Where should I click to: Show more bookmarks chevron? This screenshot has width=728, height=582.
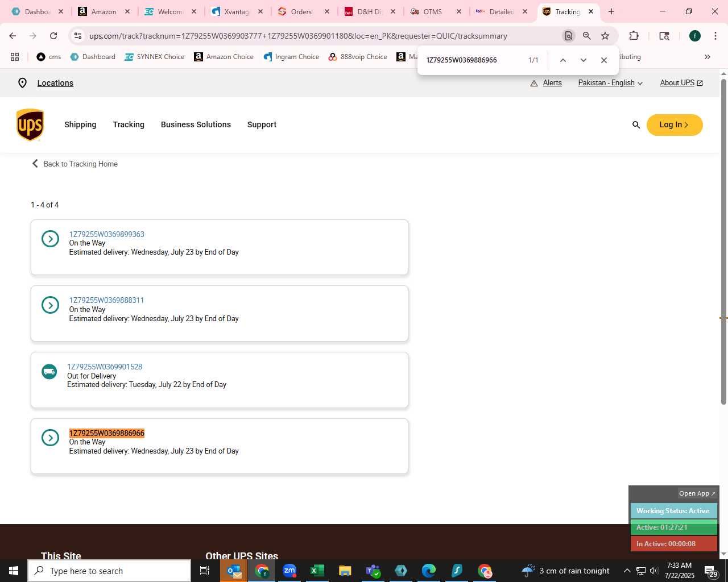point(708,57)
